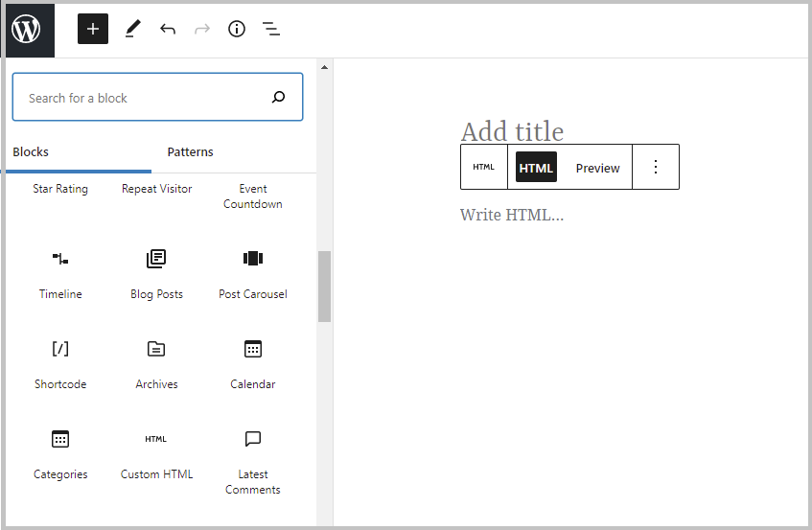Click the Add title field
This screenshot has height=530, width=812.
click(x=512, y=131)
